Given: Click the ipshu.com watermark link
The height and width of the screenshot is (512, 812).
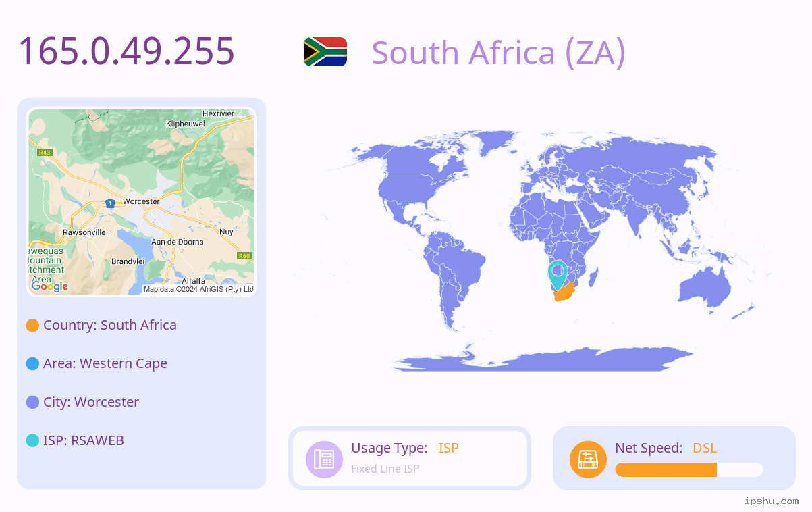Looking at the screenshot, I should 772,501.
